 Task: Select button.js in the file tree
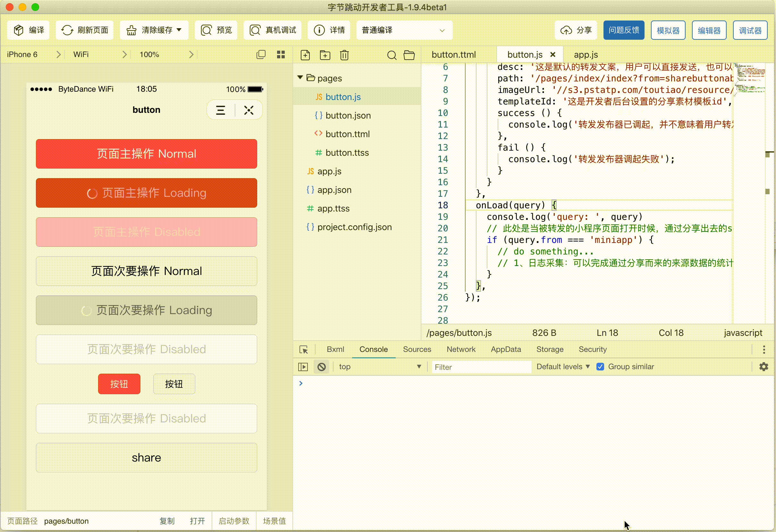[357, 97]
